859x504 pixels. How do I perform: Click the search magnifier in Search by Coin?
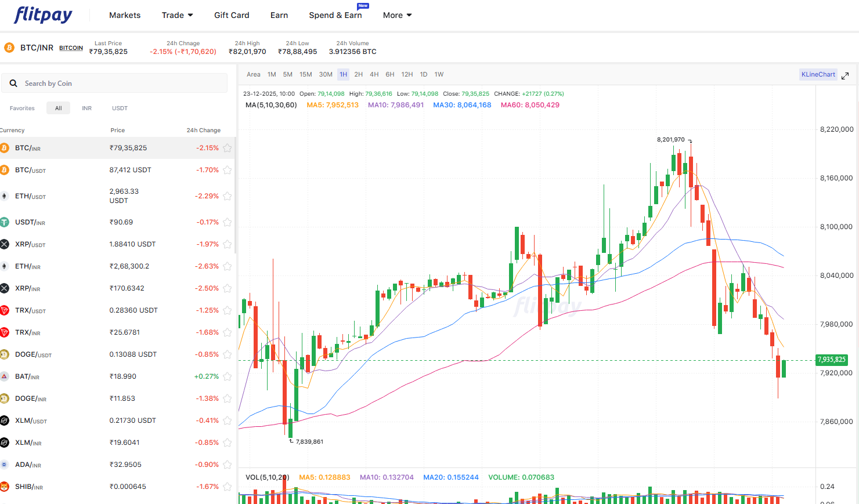pos(13,84)
